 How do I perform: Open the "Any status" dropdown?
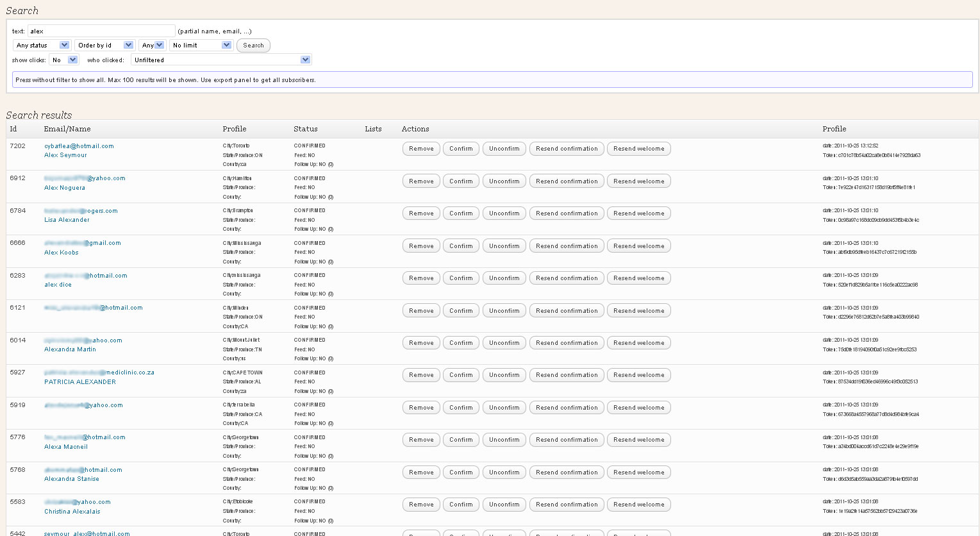pyautogui.click(x=42, y=46)
